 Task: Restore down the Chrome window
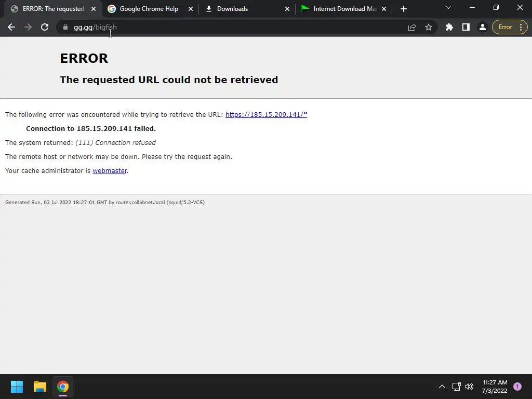pyautogui.click(x=496, y=7)
